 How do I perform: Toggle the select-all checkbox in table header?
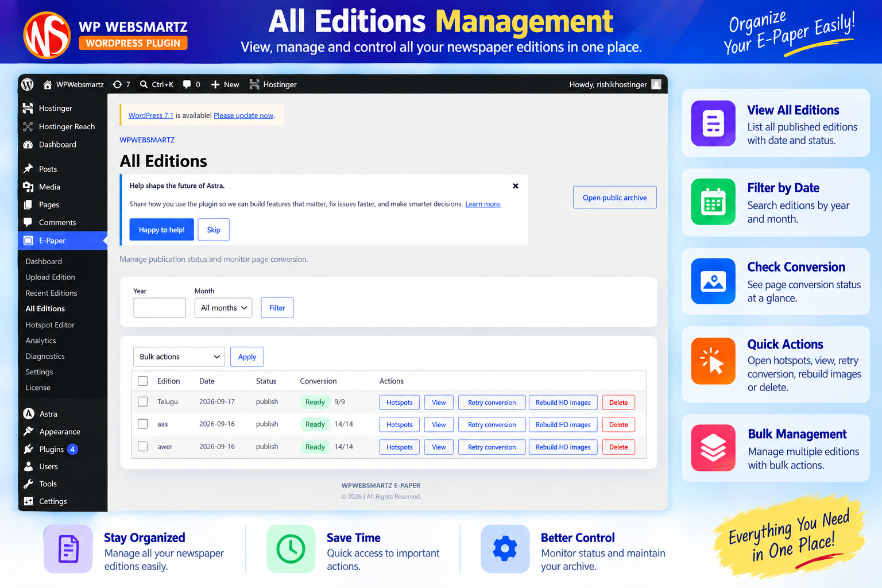[143, 381]
